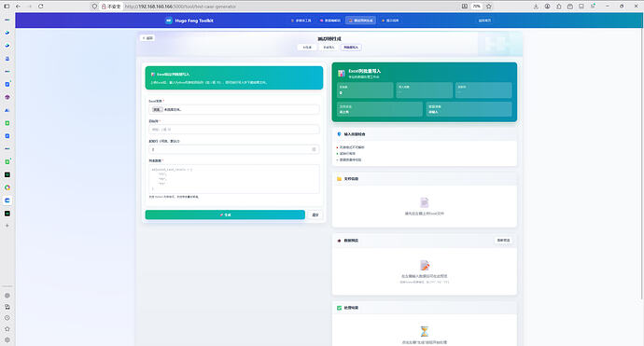Click the back button atop the page card
644x346 pixels.
click(x=147, y=38)
